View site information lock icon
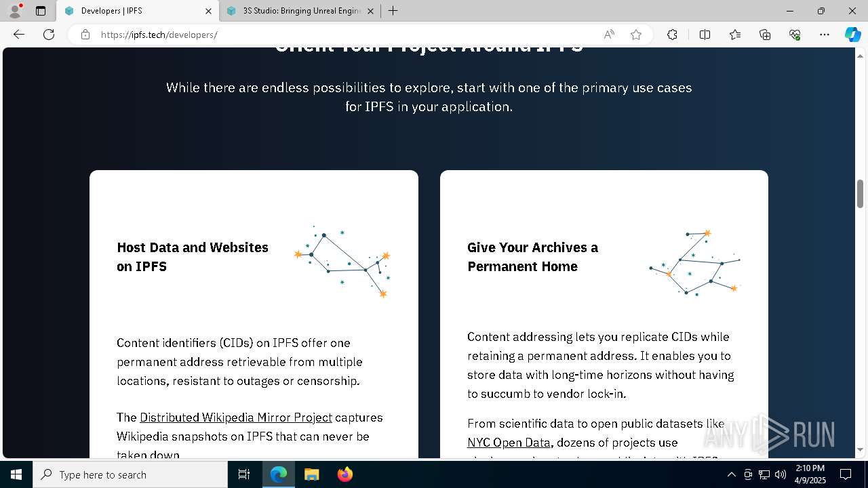 pos(85,35)
